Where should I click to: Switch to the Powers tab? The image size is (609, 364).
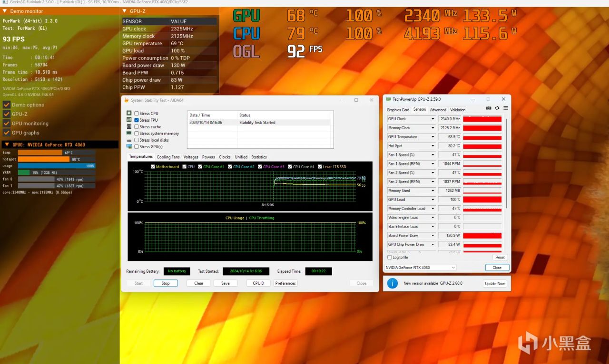(208, 157)
